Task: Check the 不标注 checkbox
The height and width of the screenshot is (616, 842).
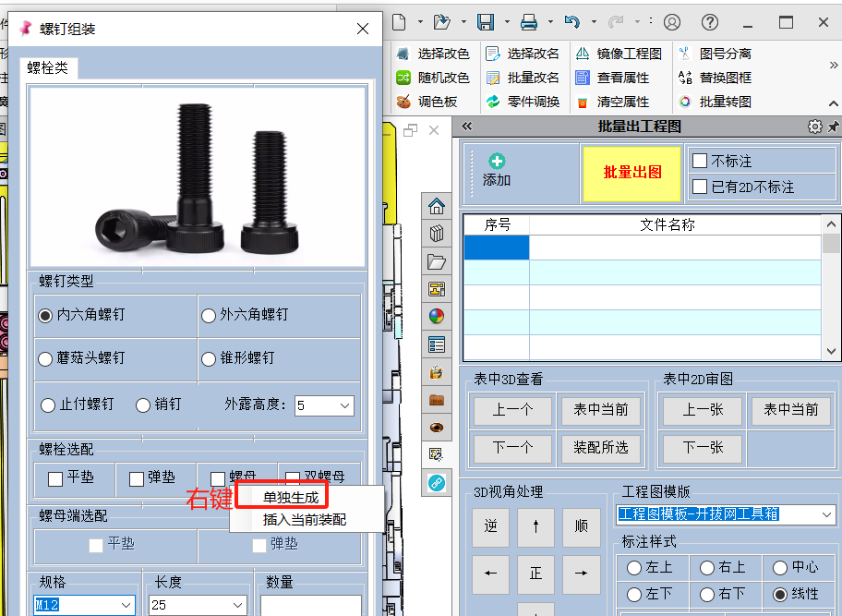Action: [x=700, y=161]
